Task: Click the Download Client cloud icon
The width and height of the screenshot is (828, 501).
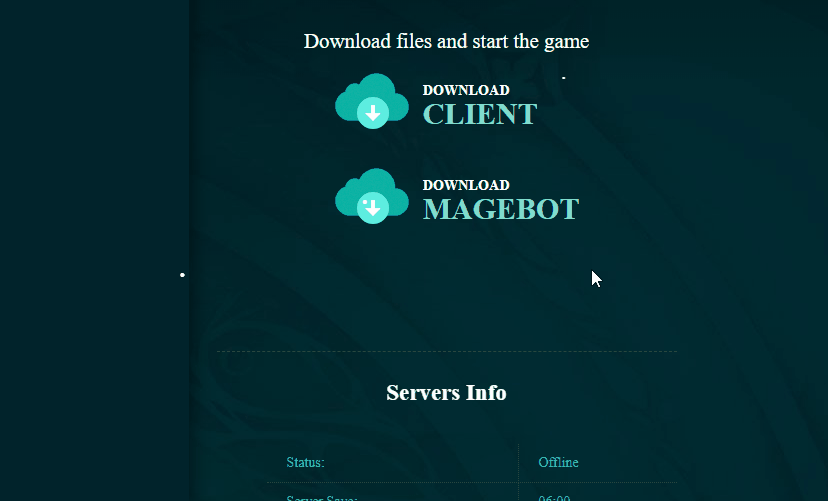Action: (x=371, y=101)
